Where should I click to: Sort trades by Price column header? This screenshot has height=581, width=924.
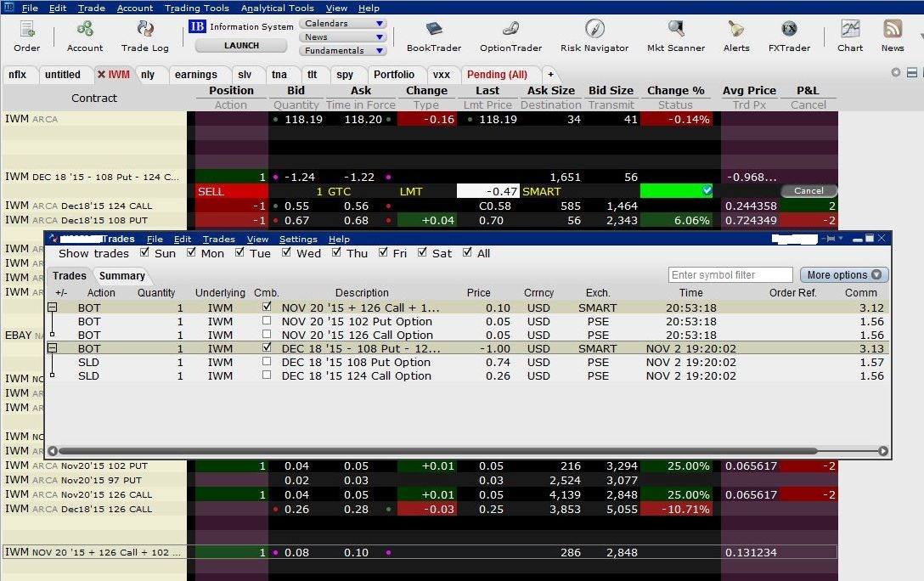[x=478, y=293]
